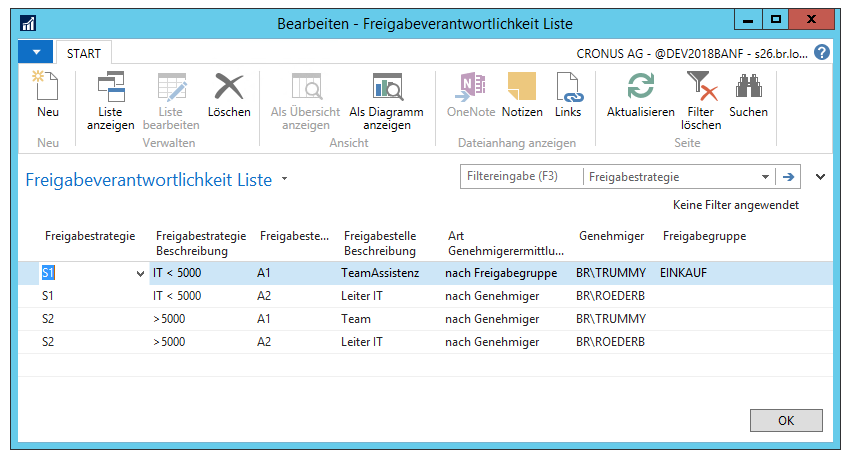Viewport: 843px width, 456px height.
Task: Select the Team description cell
Action: pos(356,319)
